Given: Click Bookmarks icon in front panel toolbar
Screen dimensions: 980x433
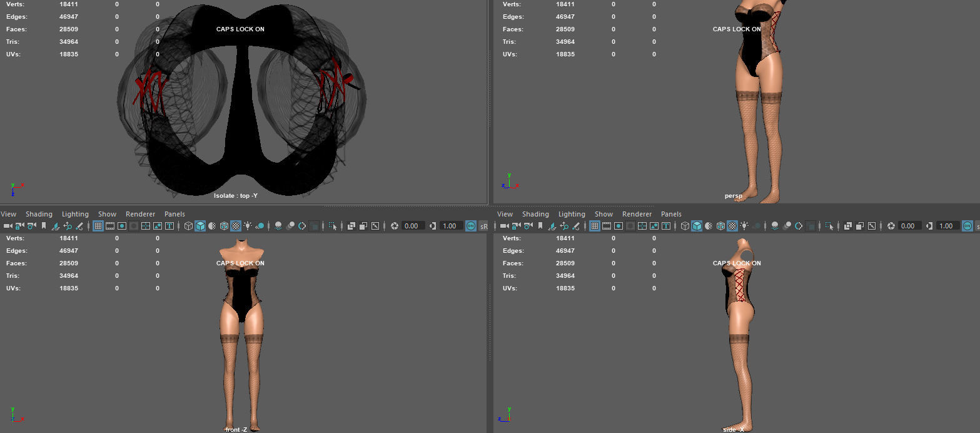Looking at the screenshot, I should point(43,226).
